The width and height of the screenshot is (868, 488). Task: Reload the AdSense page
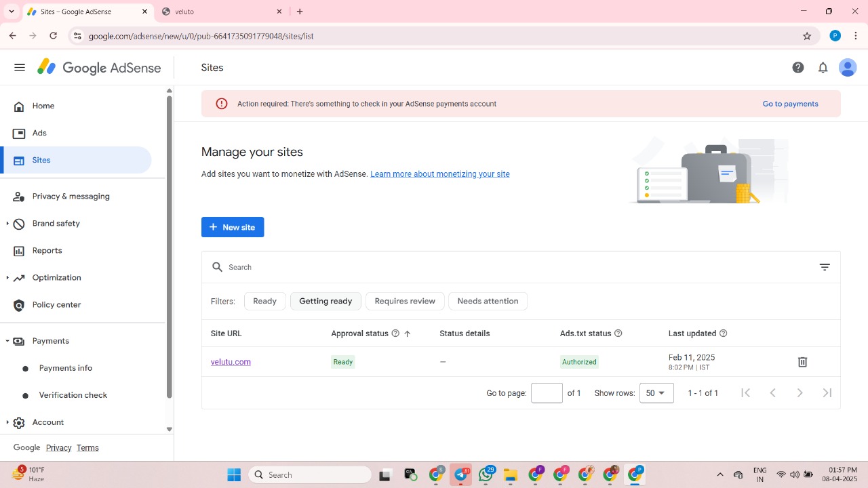(54, 36)
